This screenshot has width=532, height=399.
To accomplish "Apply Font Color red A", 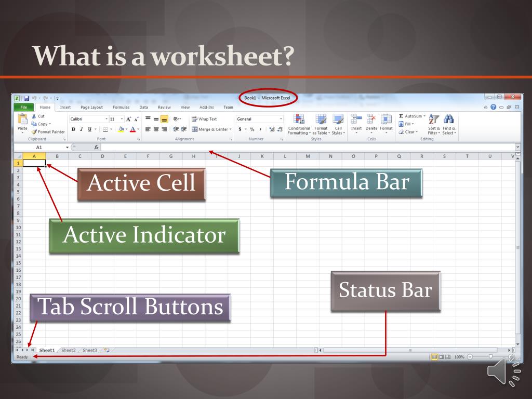I will point(132,129).
